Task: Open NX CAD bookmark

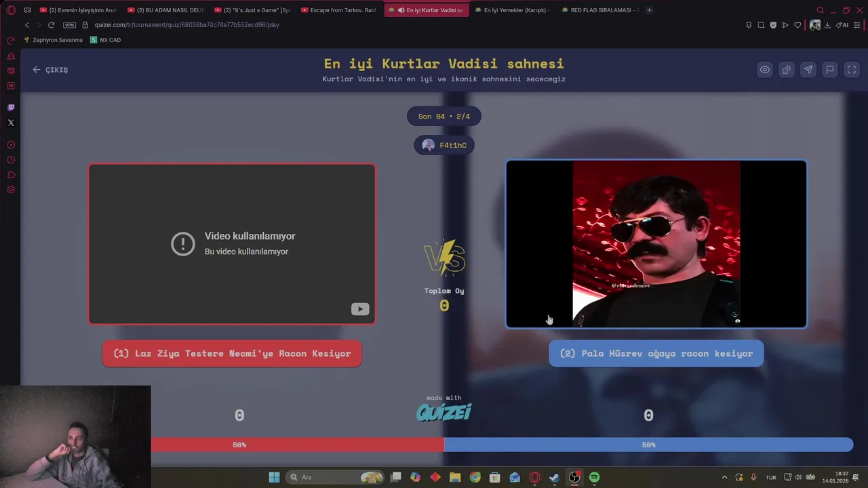Action: pyautogui.click(x=105, y=40)
